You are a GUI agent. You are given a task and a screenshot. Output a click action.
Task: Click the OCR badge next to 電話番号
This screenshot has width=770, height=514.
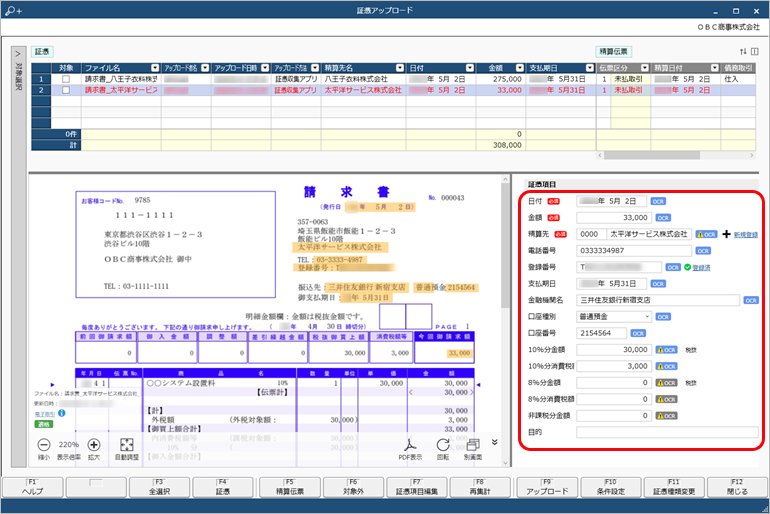point(703,251)
